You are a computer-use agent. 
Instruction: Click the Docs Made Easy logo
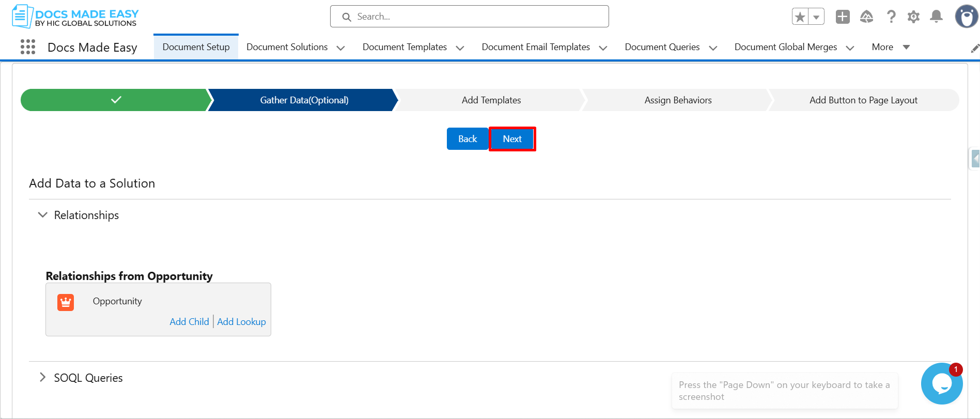75,16
